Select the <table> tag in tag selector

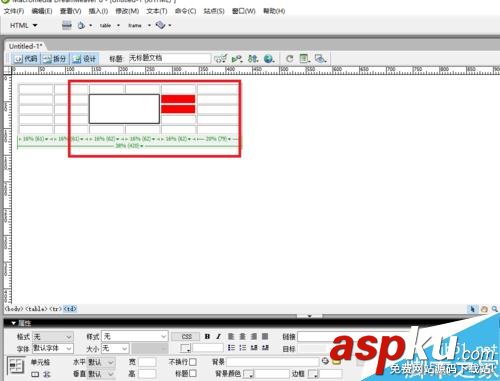[x=36, y=309]
